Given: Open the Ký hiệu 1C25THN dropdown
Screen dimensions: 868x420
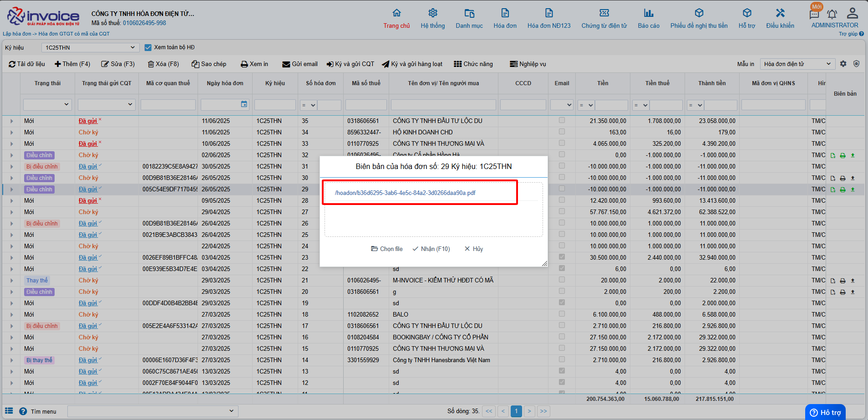Looking at the screenshot, I should (90, 47).
